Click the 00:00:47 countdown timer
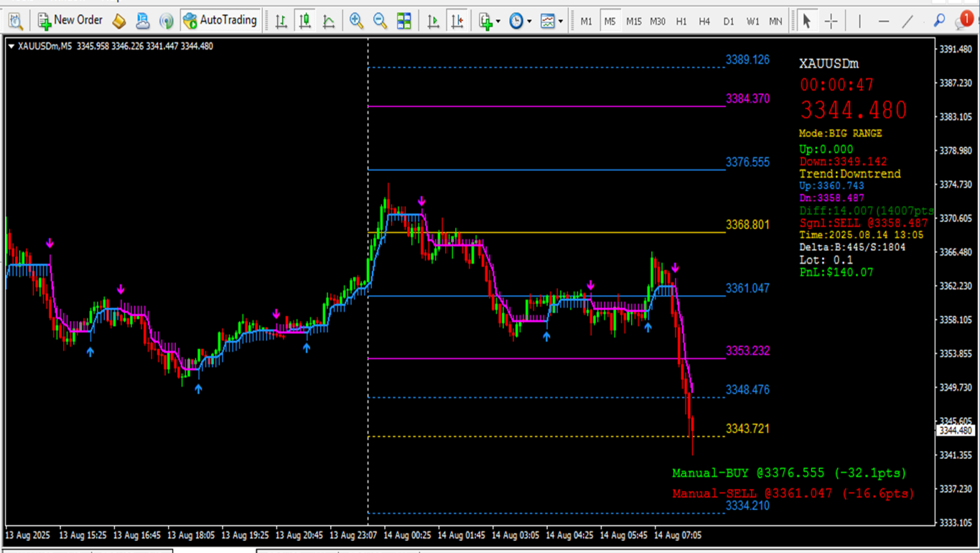The image size is (980, 553). pyautogui.click(x=836, y=85)
